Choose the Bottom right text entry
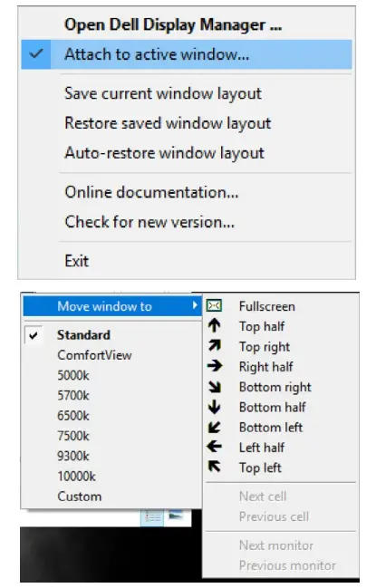Viewport: 376px width, 588px height. pyautogui.click(x=275, y=387)
